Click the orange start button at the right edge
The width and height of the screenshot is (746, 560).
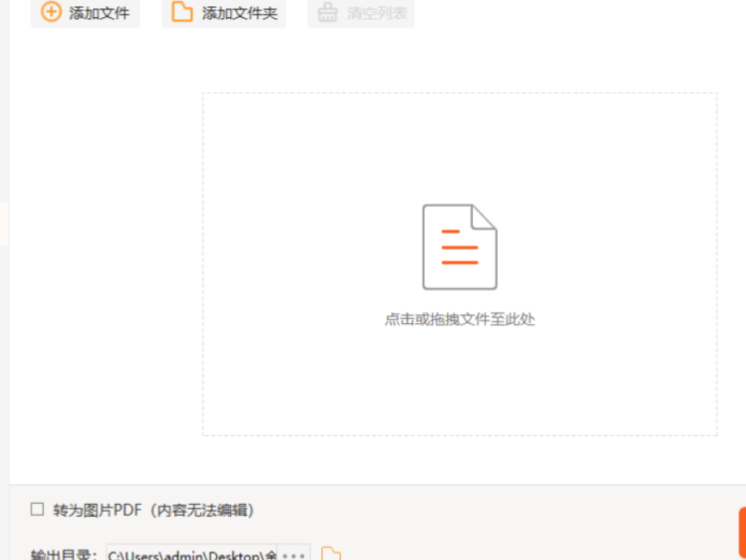click(743, 532)
